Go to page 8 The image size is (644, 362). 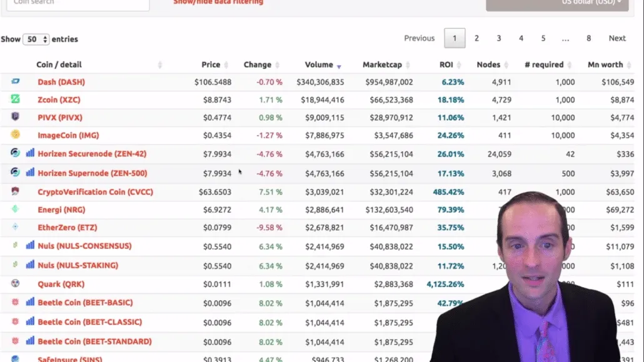(588, 38)
